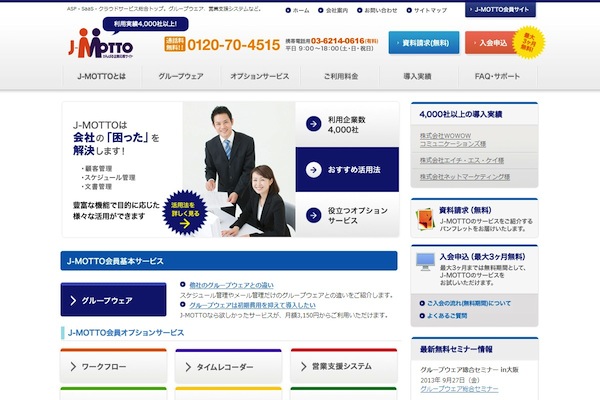The image size is (600, 400).
Task: Switch to the 役立つオプションサービス banner tab
Action: (347, 215)
